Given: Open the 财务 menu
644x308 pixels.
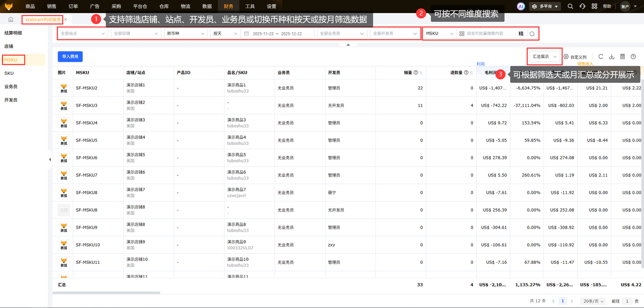Looking at the screenshot, I should [228, 7].
